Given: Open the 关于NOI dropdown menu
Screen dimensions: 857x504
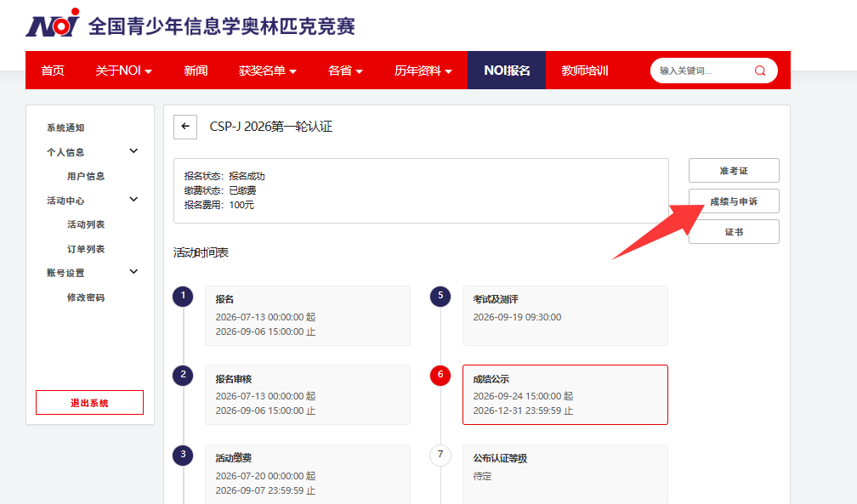Looking at the screenshot, I should [123, 71].
